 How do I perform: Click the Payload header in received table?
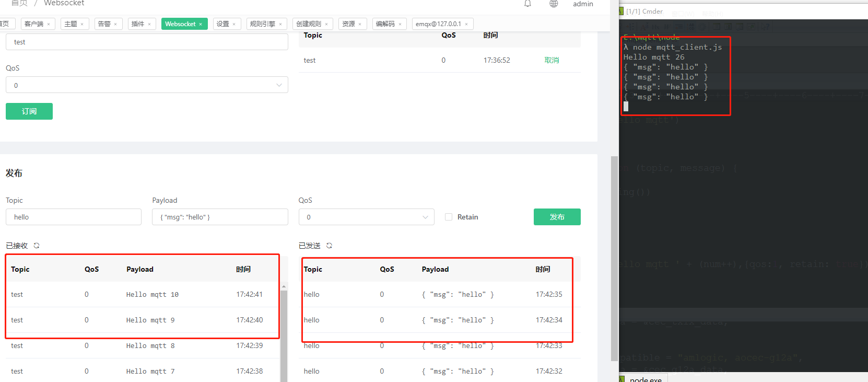pos(140,269)
